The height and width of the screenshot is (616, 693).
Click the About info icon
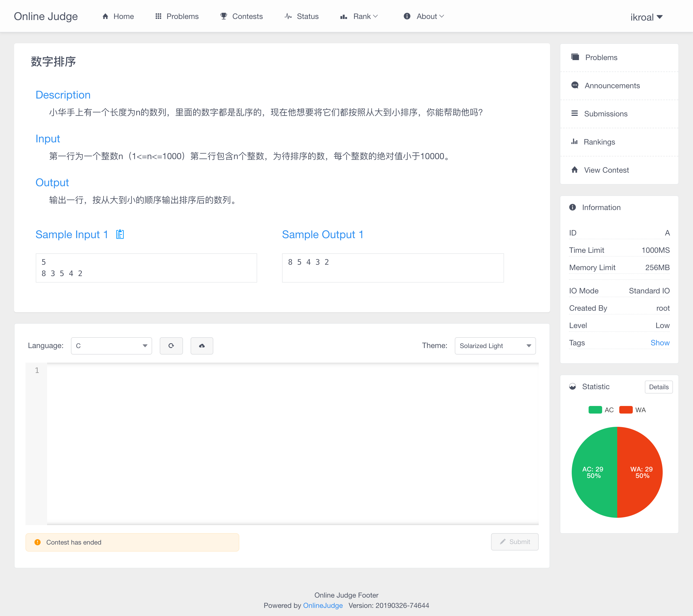click(407, 16)
